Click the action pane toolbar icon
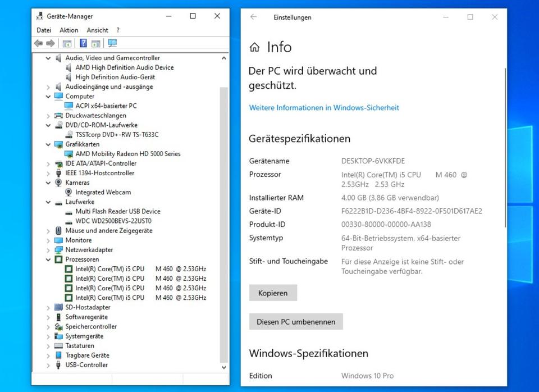Screen dimensions: 539x392 coord(96,43)
